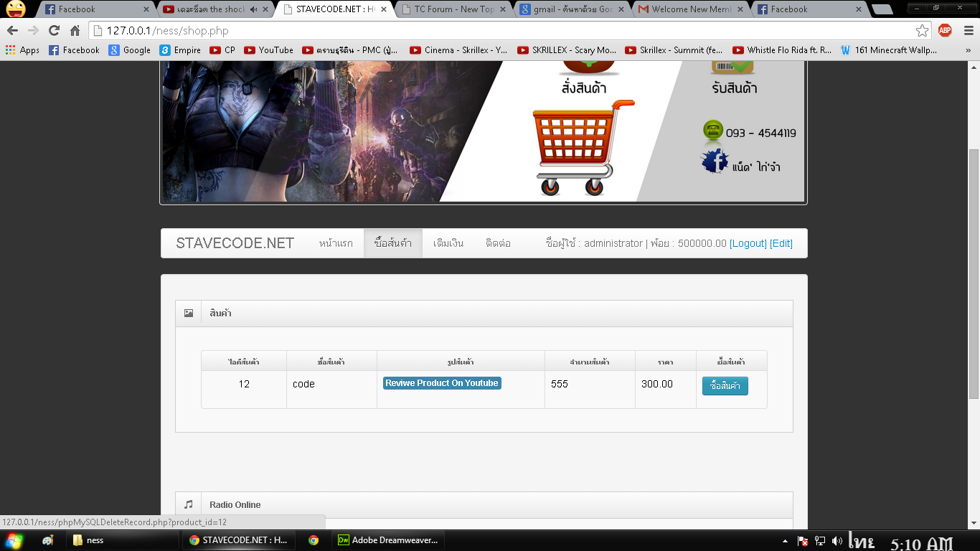Image resolution: width=980 pixels, height=551 pixels.
Task: Open the network tray icon
Action: point(820,540)
